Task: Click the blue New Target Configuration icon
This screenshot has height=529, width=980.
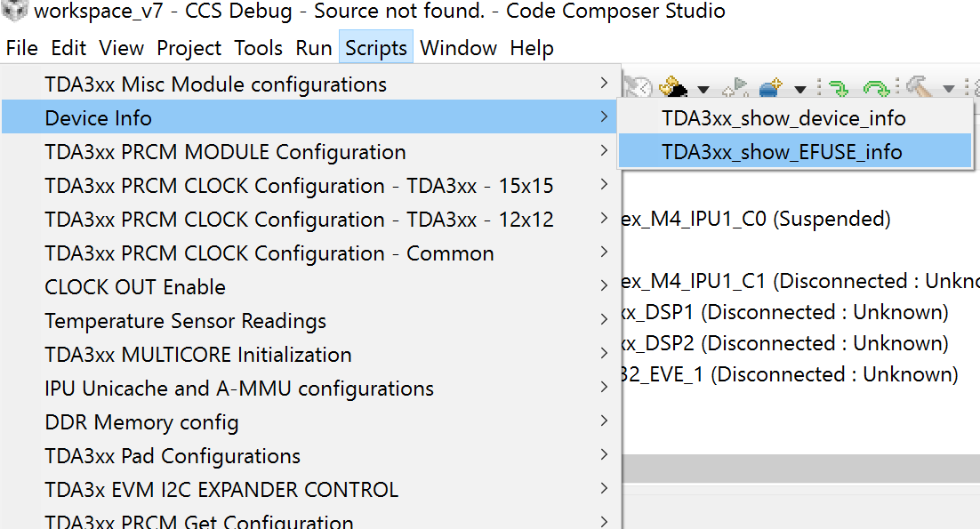Action: (x=770, y=87)
